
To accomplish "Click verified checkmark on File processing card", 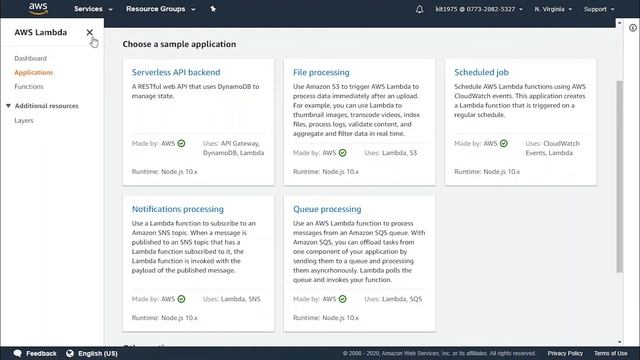I will [x=342, y=153].
